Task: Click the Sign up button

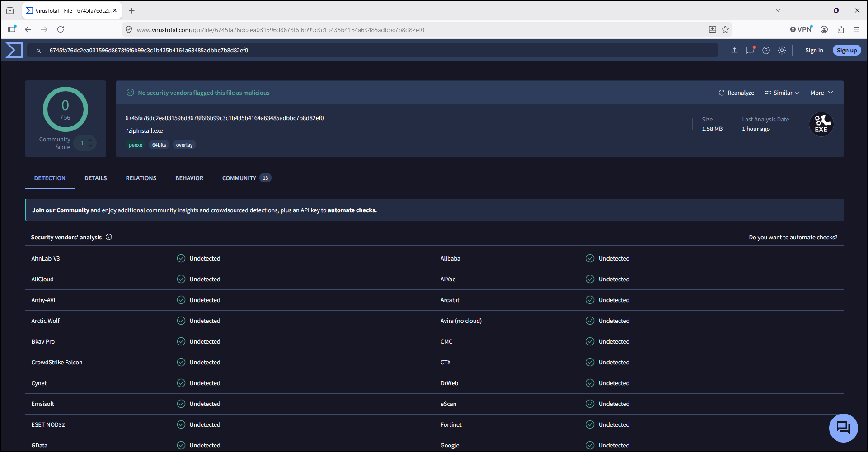Action: [847, 50]
